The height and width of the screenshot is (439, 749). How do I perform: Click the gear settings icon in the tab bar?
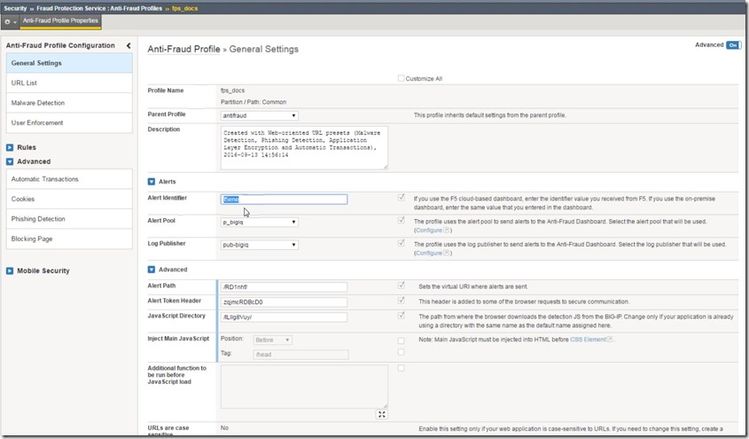point(8,20)
